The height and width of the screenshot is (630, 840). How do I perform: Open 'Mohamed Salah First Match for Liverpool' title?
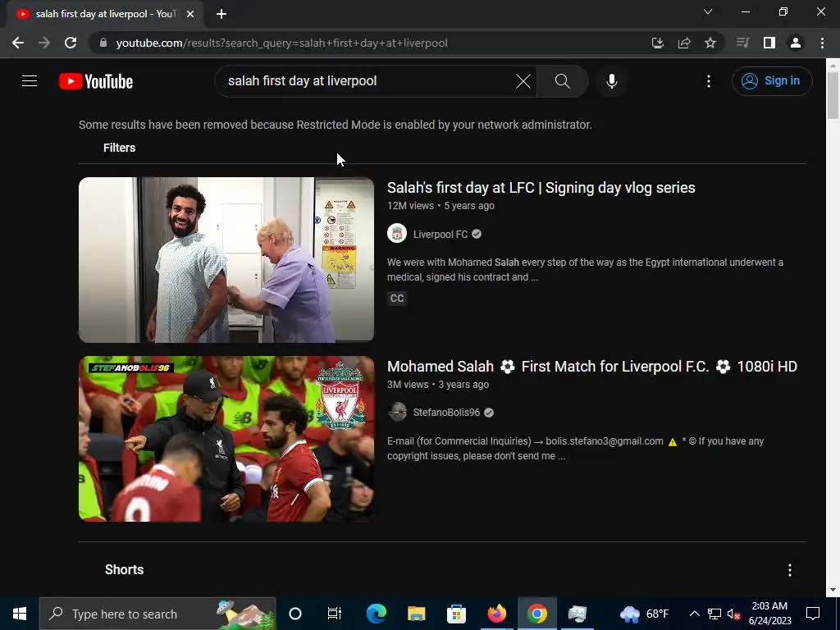click(x=592, y=367)
